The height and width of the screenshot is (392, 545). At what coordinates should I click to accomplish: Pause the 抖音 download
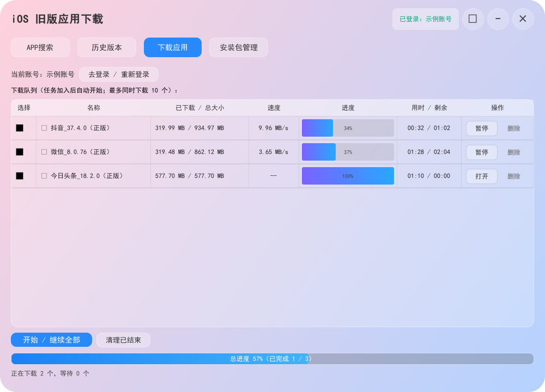coord(482,128)
